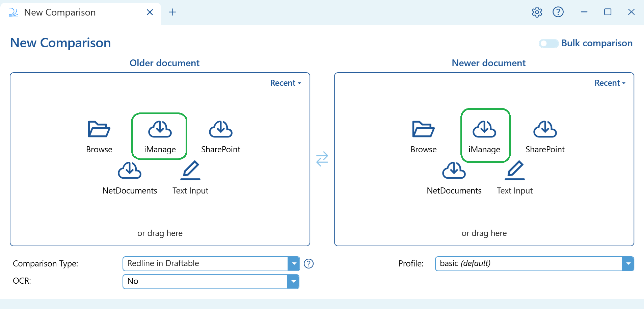Screen dimensions: 644x309
Task: Open Text Input in Older document panel
Action: (x=190, y=178)
